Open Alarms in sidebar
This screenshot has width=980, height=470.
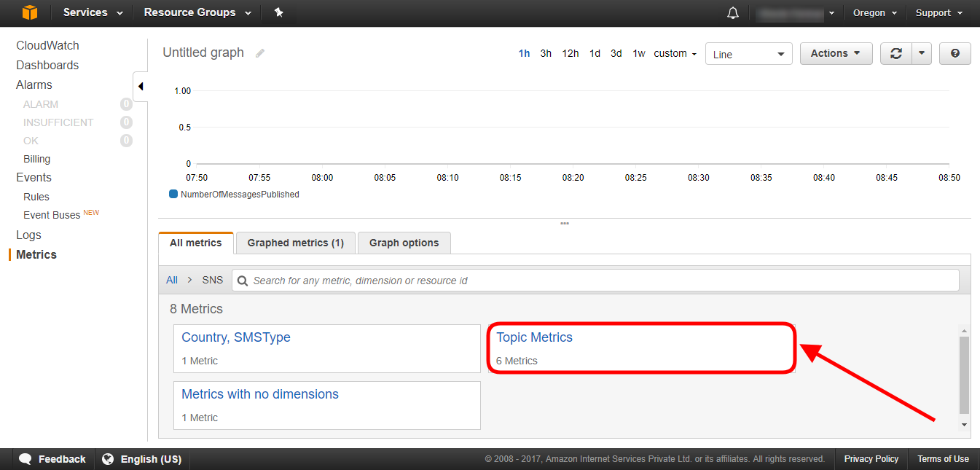[x=34, y=85]
